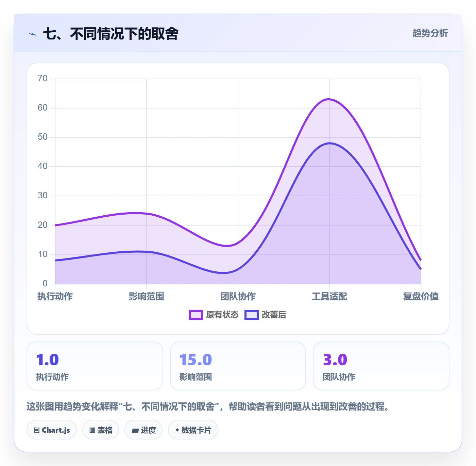Click the 团队协作 label under 3.0
The image size is (476, 466).
point(339,377)
